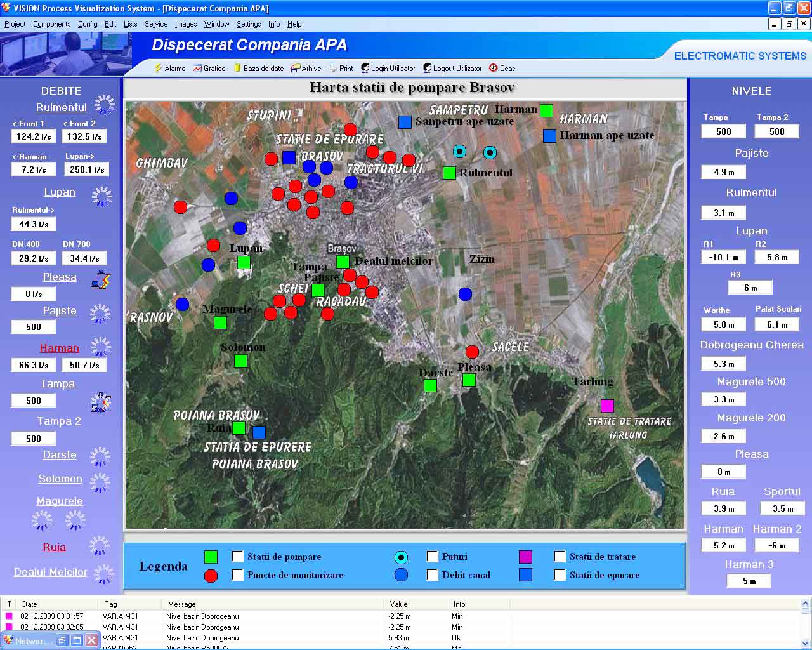Toggle Puncte de monitorizare legend checkbox
This screenshot has width=812, height=650.
click(238, 575)
